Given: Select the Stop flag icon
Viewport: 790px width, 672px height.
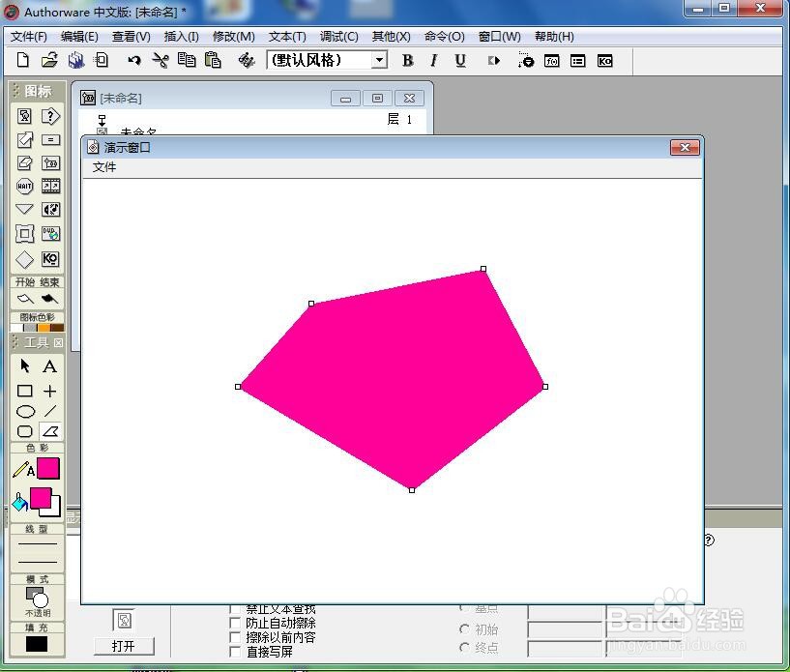Looking at the screenshot, I should click(x=49, y=299).
